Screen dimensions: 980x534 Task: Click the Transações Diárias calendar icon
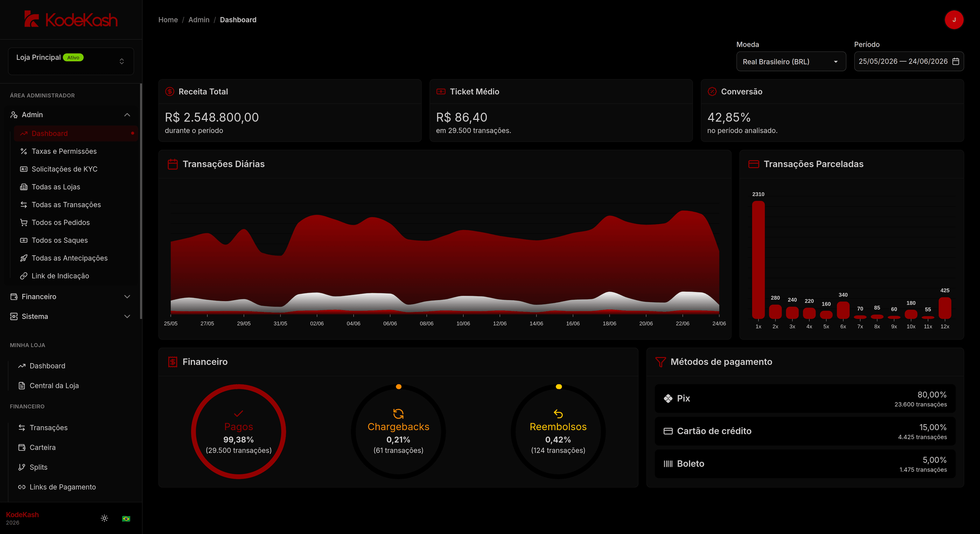coord(173,164)
